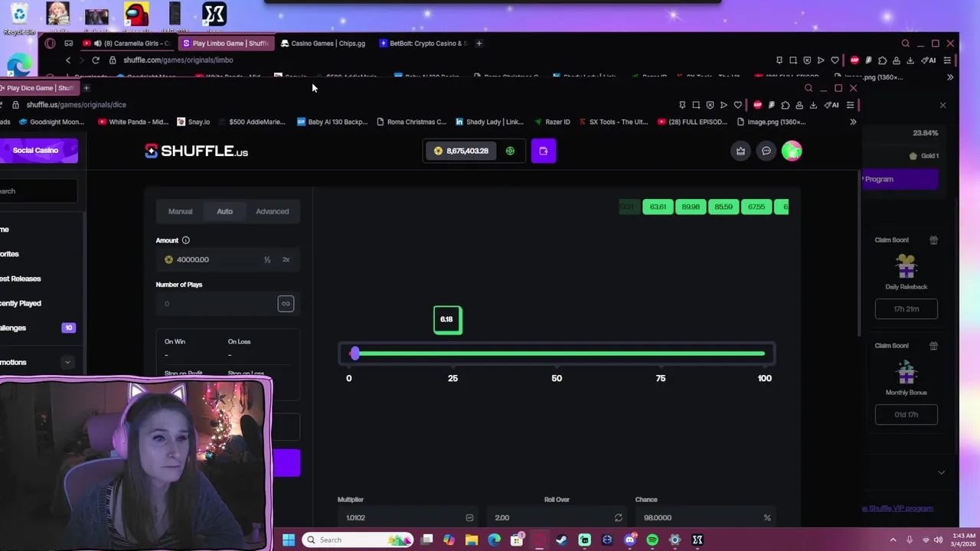Toggle Roll Over swap icon
The height and width of the screenshot is (551, 980).
[x=618, y=518]
